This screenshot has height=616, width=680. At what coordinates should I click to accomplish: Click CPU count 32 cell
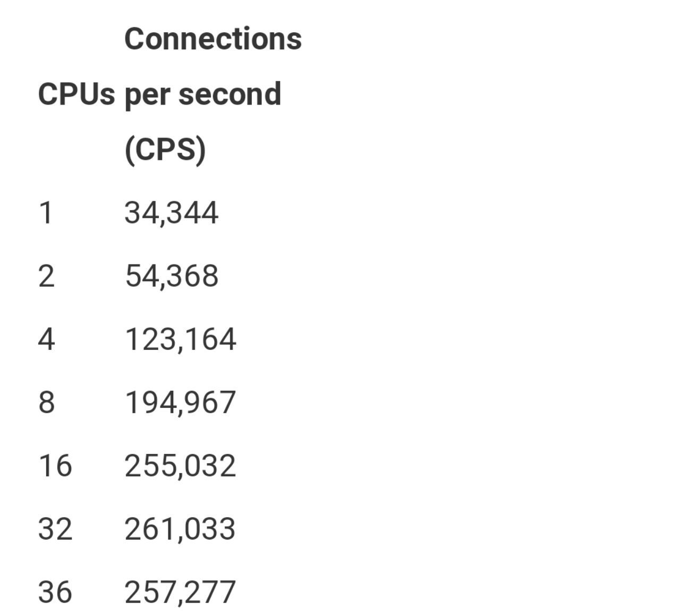(x=55, y=529)
